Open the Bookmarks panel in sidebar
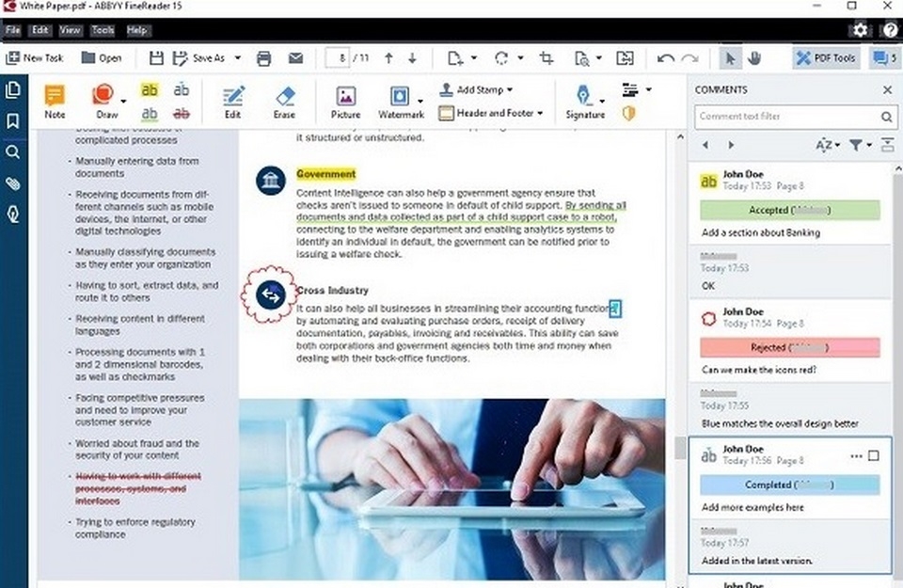The width and height of the screenshot is (903, 588). pyautogui.click(x=12, y=121)
